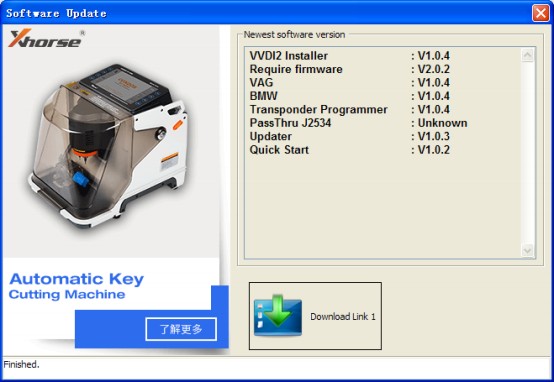Select the Updater version entry

pyautogui.click(x=350, y=136)
